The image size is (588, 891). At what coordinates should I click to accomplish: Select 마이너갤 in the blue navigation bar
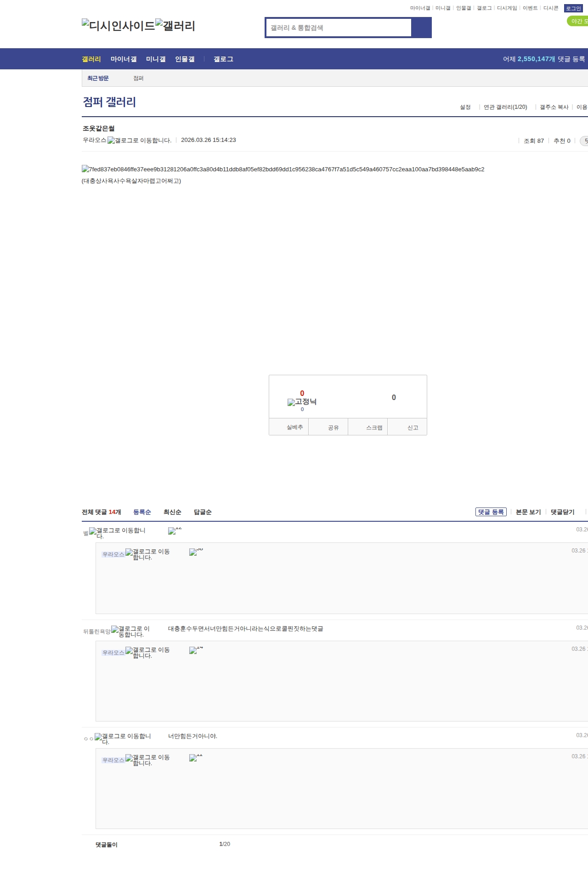(x=124, y=59)
